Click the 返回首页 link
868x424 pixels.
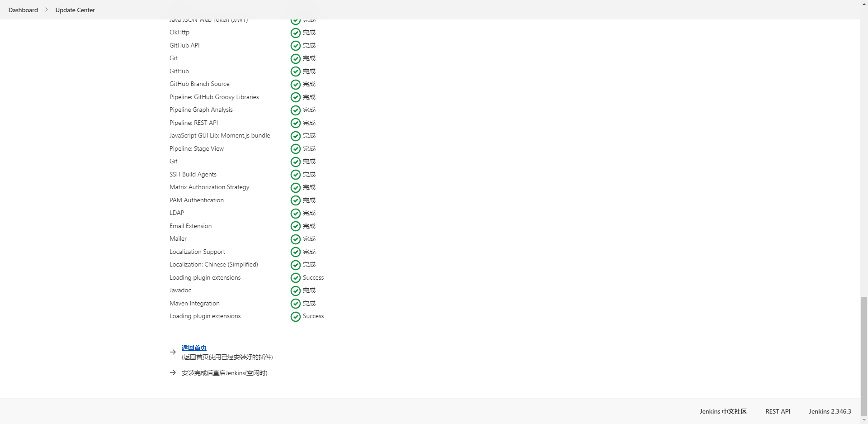pyautogui.click(x=194, y=348)
